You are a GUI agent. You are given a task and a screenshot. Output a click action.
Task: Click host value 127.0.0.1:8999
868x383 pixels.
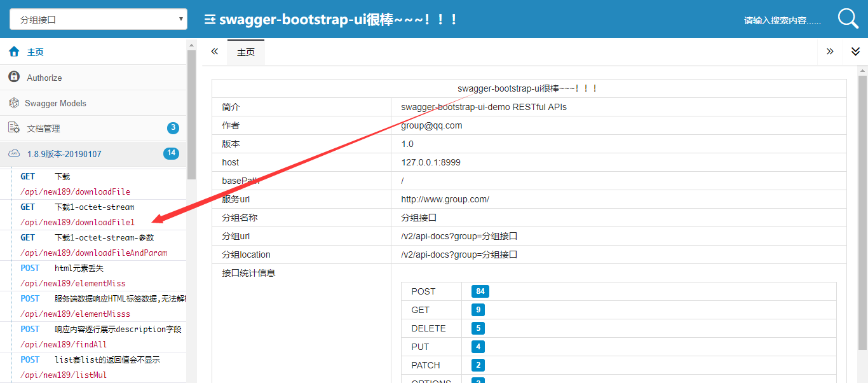(431, 162)
